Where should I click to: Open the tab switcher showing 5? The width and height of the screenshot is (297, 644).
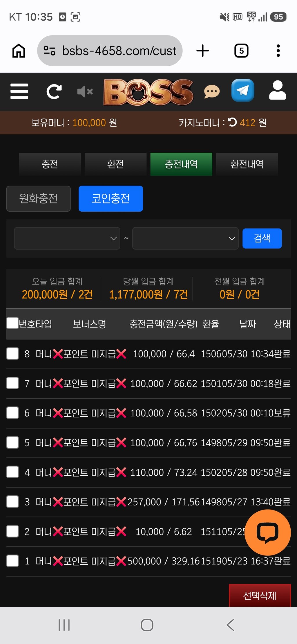pos(241,51)
